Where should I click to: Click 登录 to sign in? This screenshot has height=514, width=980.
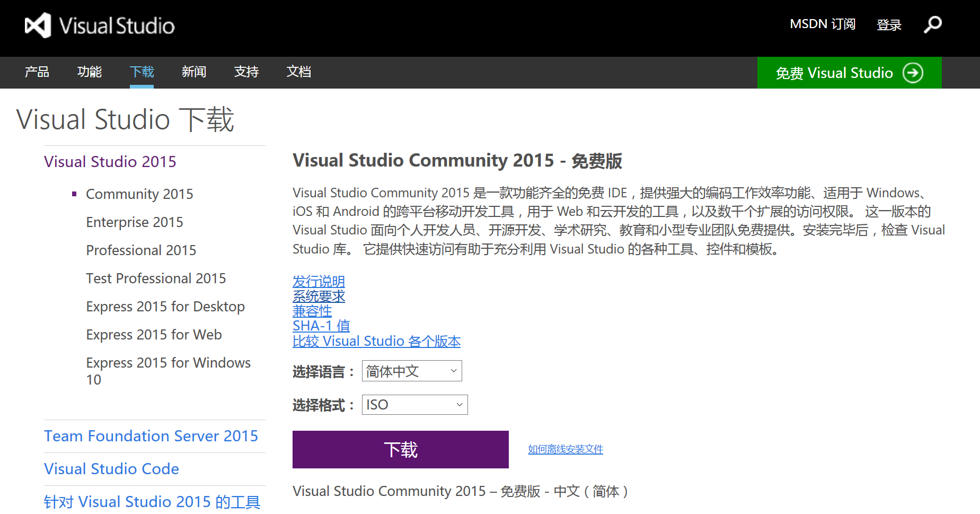pos(889,25)
